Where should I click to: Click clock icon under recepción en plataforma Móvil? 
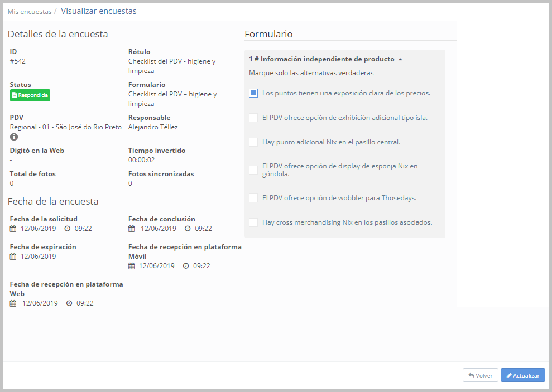pos(186,266)
